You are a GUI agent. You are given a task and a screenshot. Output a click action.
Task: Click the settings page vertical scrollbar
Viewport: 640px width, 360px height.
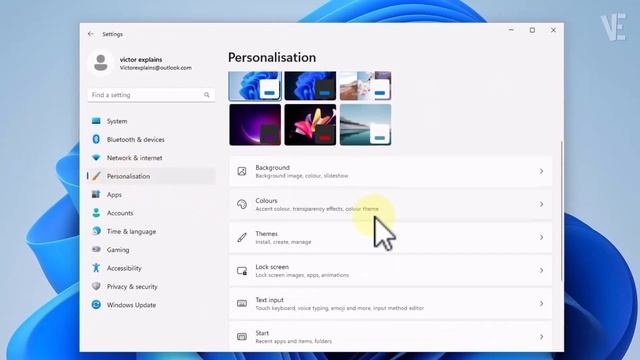(562, 210)
